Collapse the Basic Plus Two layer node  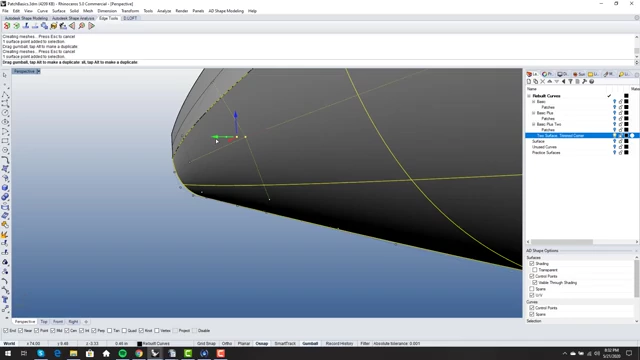(x=533, y=124)
